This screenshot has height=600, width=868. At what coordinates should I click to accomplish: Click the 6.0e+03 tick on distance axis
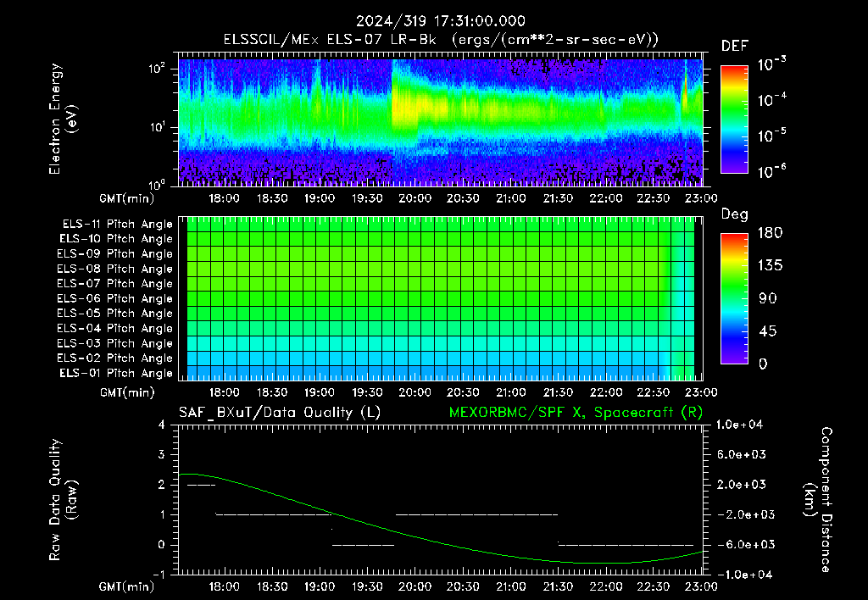[x=742, y=454]
